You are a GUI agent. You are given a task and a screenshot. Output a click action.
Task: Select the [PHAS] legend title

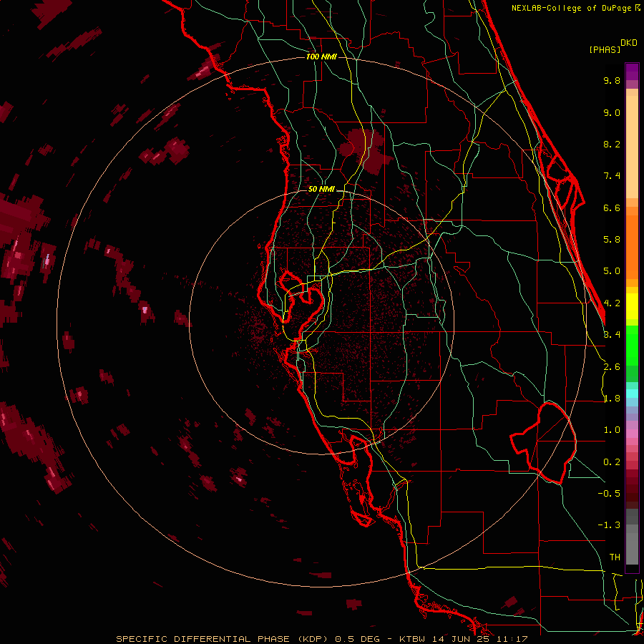pos(605,49)
